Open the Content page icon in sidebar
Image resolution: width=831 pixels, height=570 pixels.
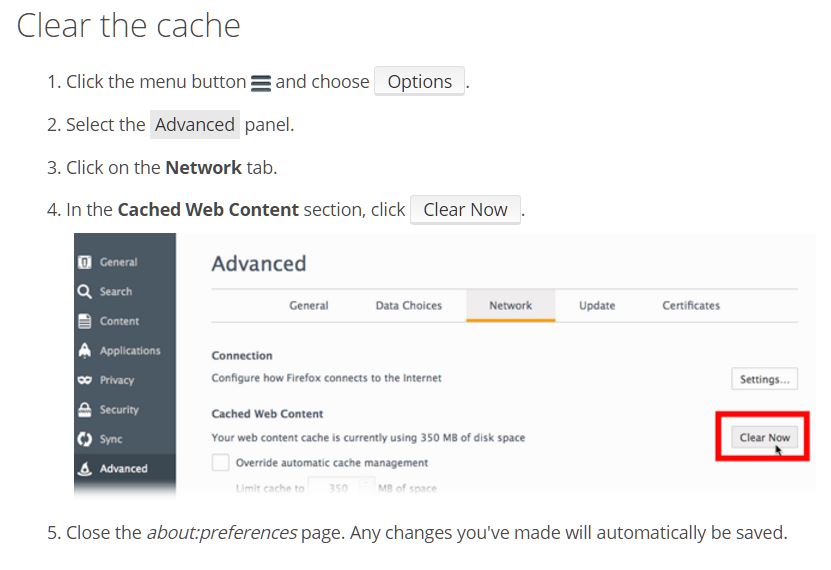[x=85, y=321]
